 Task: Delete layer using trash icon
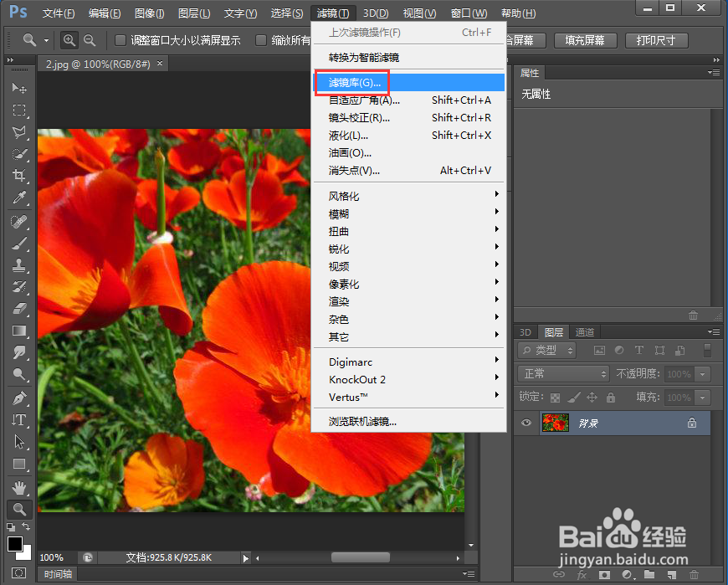694,575
